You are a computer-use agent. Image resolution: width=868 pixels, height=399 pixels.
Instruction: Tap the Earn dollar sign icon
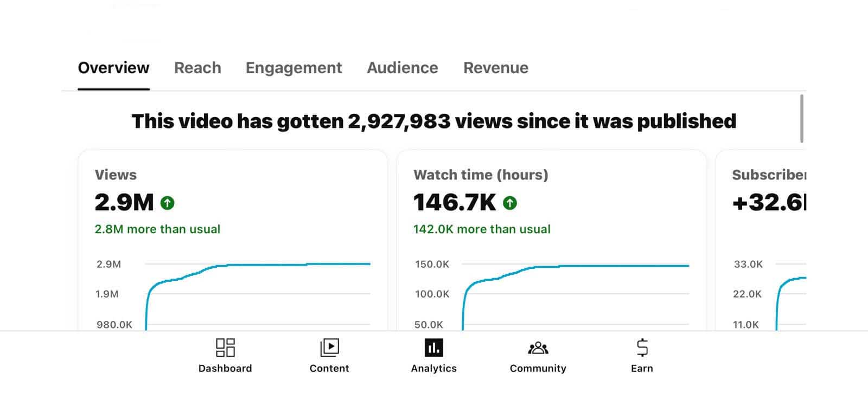642,348
